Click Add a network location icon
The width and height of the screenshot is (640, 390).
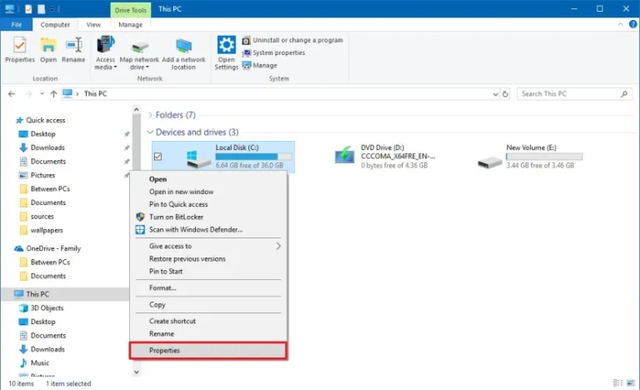tap(184, 46)
